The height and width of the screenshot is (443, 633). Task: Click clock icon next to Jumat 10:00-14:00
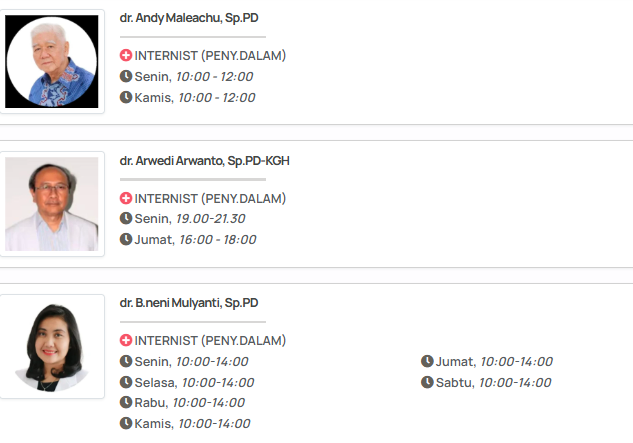pos(427,361)
